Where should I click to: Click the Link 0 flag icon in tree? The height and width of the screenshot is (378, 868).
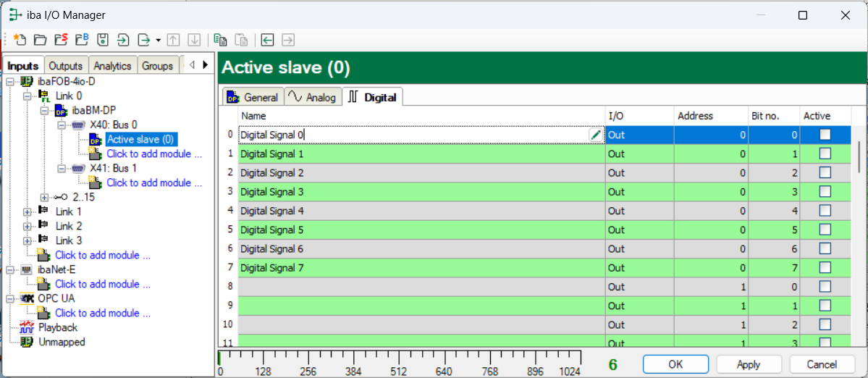pyautogui.click(x=44, y=96)
